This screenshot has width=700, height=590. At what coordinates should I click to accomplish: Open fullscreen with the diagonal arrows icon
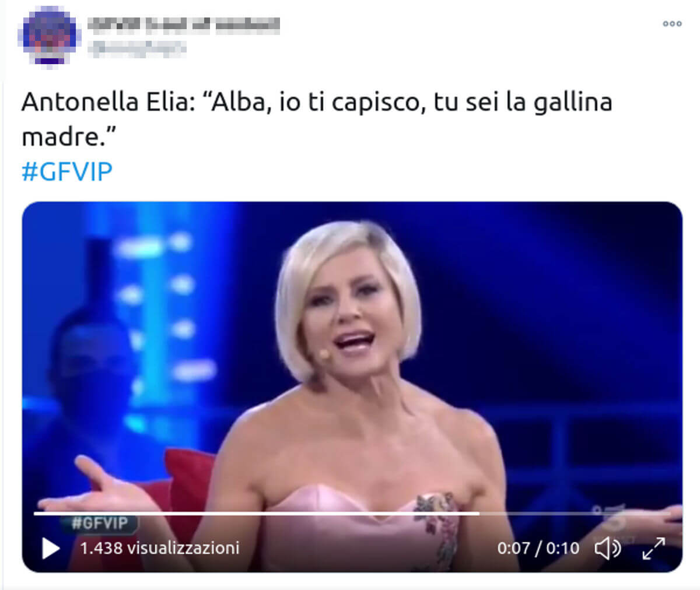point(654,548)
